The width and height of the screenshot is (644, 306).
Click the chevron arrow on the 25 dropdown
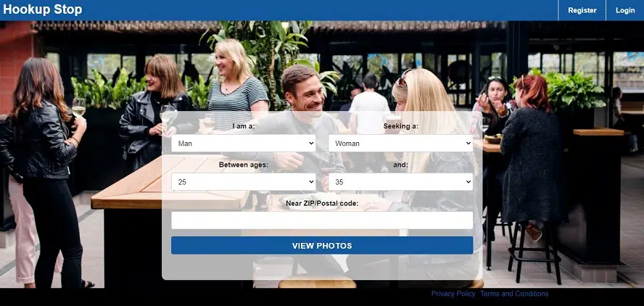tap(310, 182)
